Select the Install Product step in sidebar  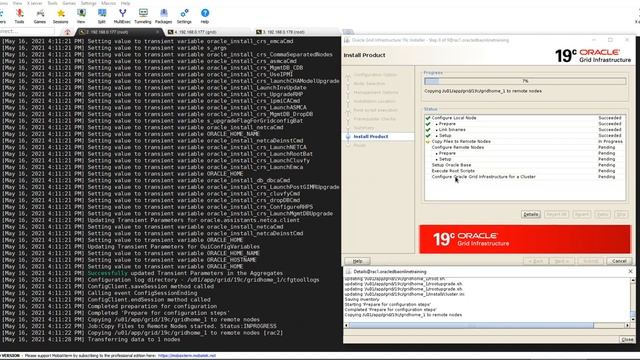[x=371, y=137]
